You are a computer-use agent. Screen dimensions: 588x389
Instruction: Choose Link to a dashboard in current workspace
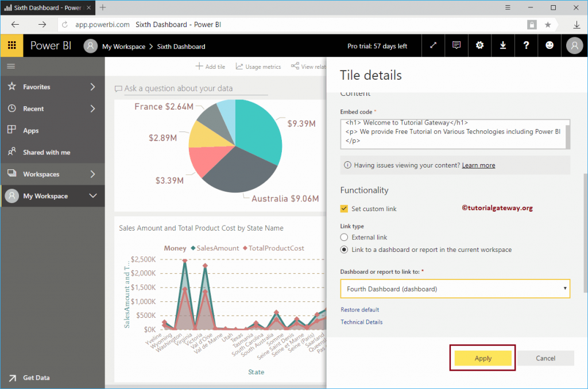click(344, 250)
